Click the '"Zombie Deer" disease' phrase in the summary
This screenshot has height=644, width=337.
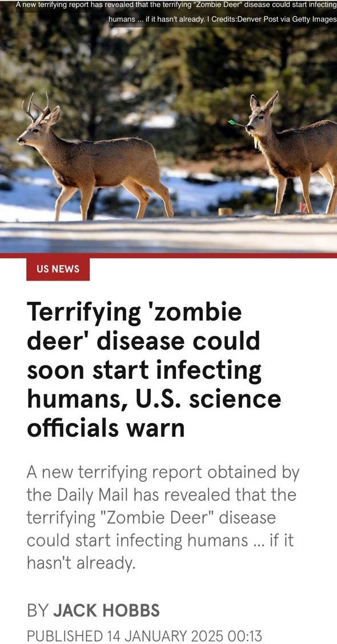point(184,517)
